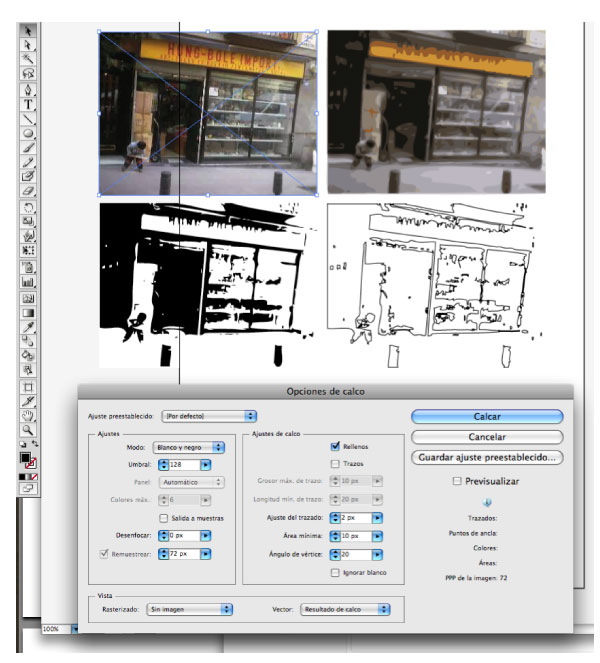Select the Hand tool

28,415
